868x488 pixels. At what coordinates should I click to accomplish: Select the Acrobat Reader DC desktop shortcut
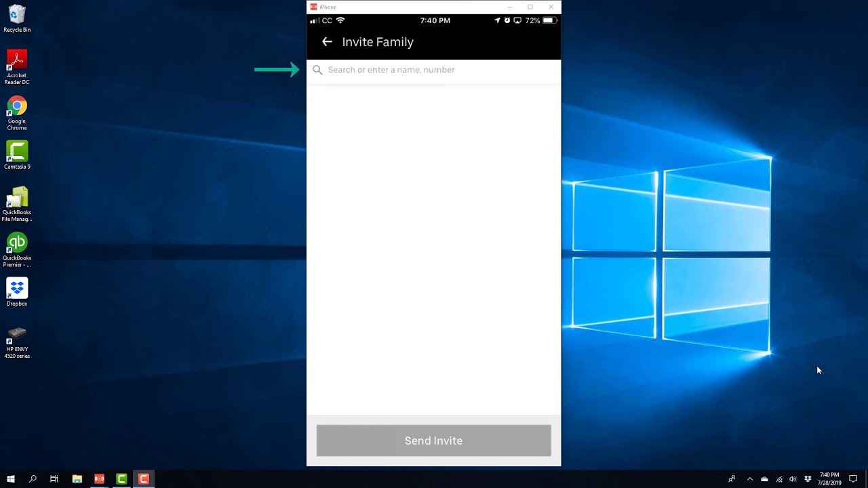point(17,67)
